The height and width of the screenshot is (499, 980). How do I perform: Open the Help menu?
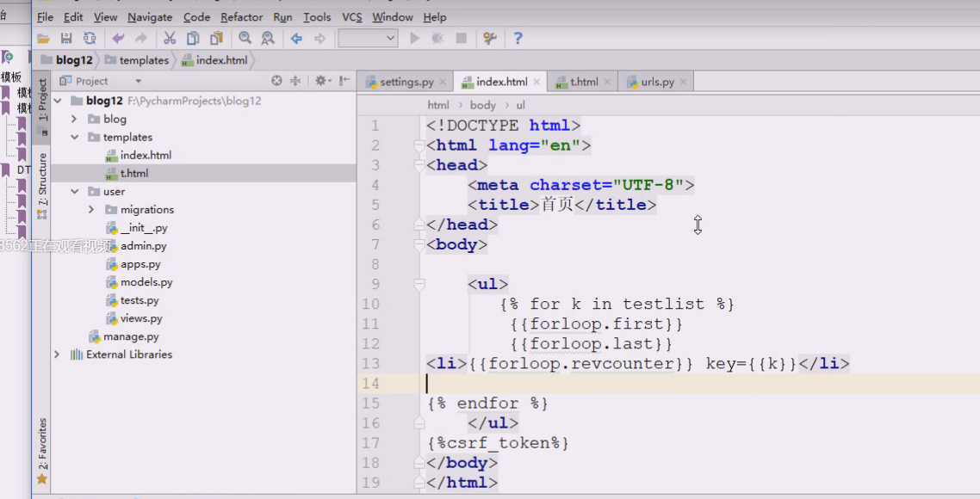[x=434, y=17]
